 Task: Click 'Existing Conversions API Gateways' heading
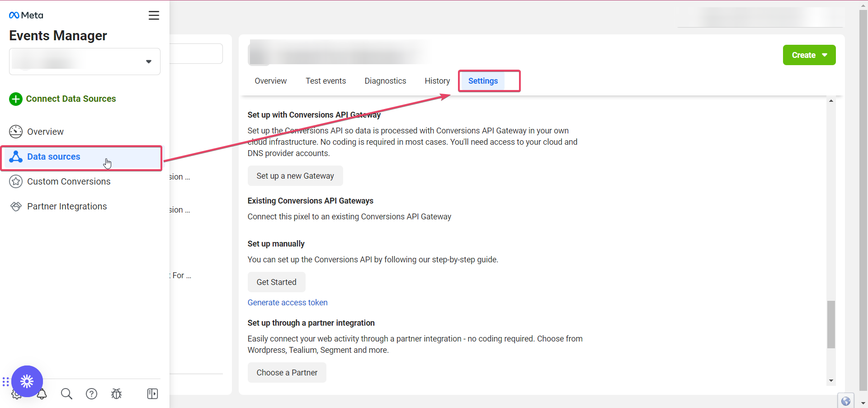click(x=311, y=201)
